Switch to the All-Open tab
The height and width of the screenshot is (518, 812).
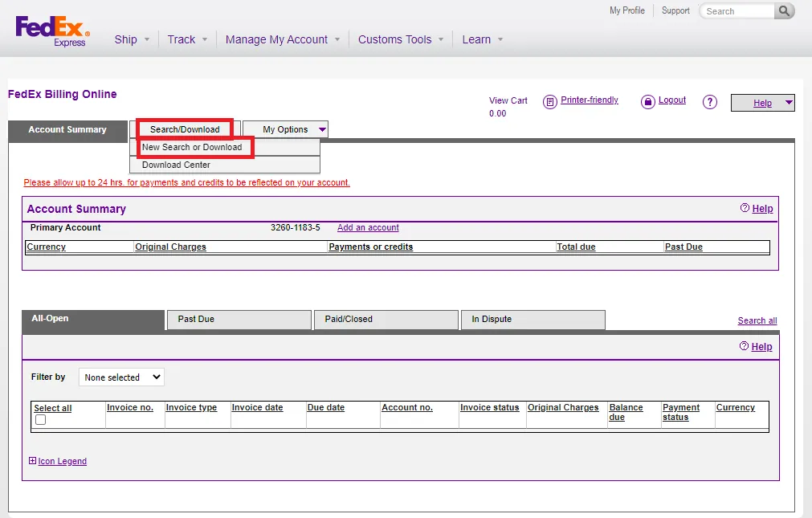coord(92,320)
